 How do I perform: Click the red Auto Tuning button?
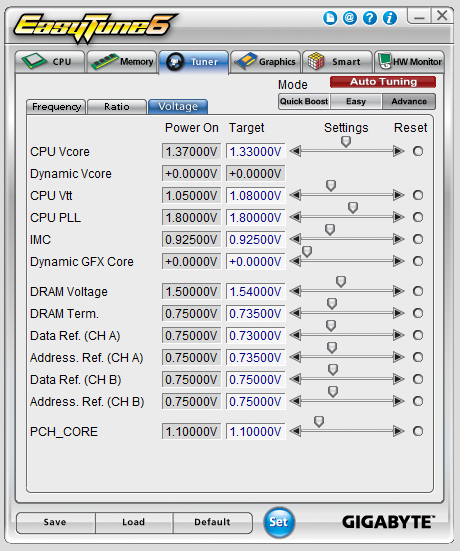[383, 82]
